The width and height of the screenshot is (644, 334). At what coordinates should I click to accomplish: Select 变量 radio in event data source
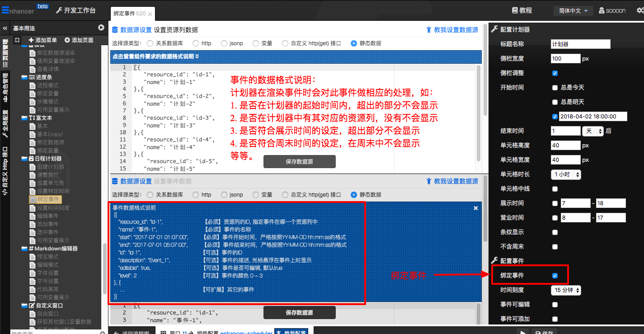[256, 195]
